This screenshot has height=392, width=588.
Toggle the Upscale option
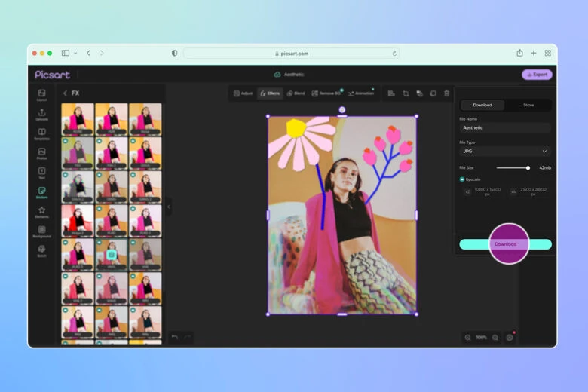point(462,179)
